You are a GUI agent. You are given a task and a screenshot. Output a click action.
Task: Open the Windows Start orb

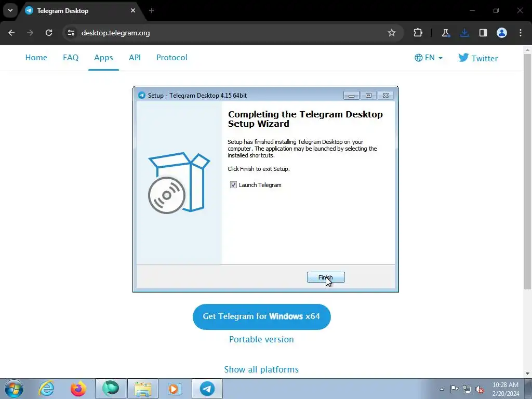click(x=14, y=389)
